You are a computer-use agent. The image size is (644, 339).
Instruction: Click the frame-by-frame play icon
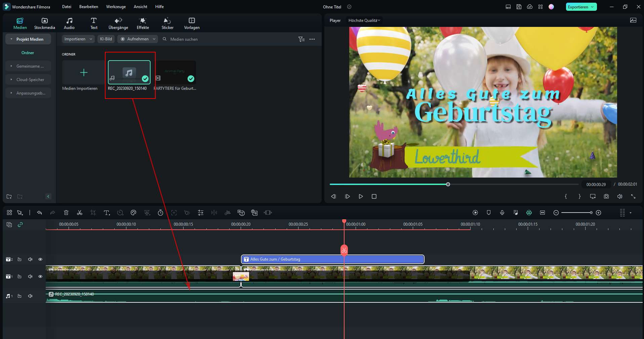click(x=347, y=196)
